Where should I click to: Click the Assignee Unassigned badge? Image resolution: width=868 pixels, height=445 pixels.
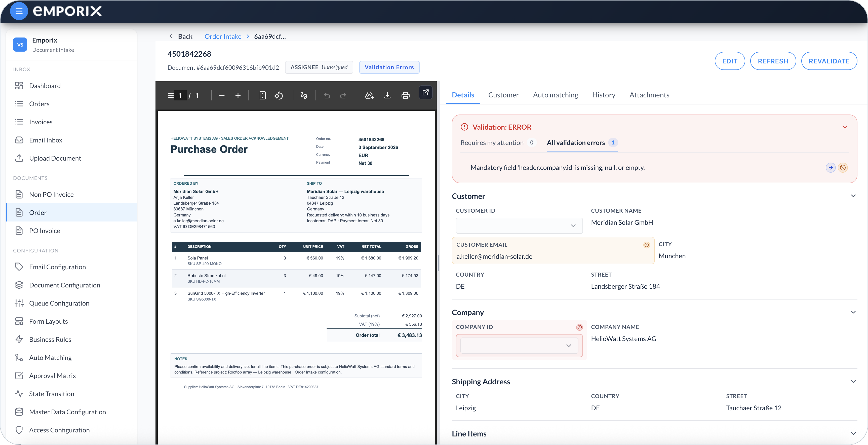tap(319, 67)
